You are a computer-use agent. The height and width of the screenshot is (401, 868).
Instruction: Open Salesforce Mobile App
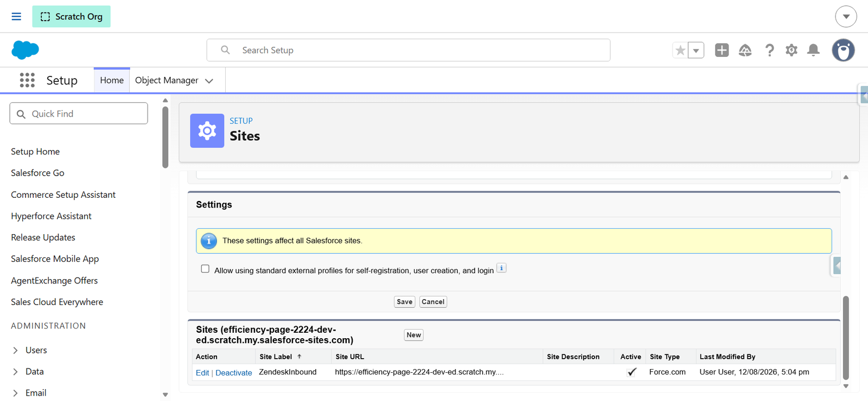(x=55, y=259)
